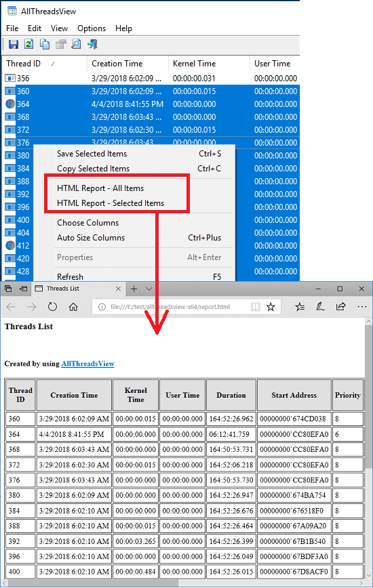Click thread 428 in the list
The width and height of the screenshot is (373, 588).
tap(23, 272)
